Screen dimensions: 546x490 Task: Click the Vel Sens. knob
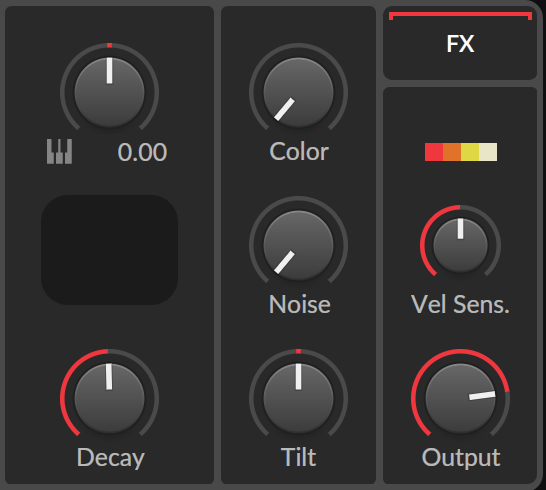coord(460,246)
